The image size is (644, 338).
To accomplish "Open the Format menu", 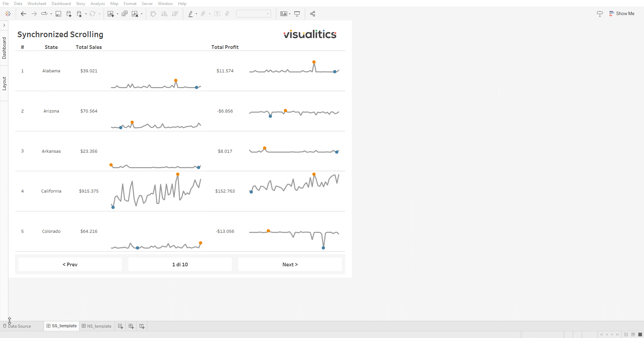I will point(130,4).
